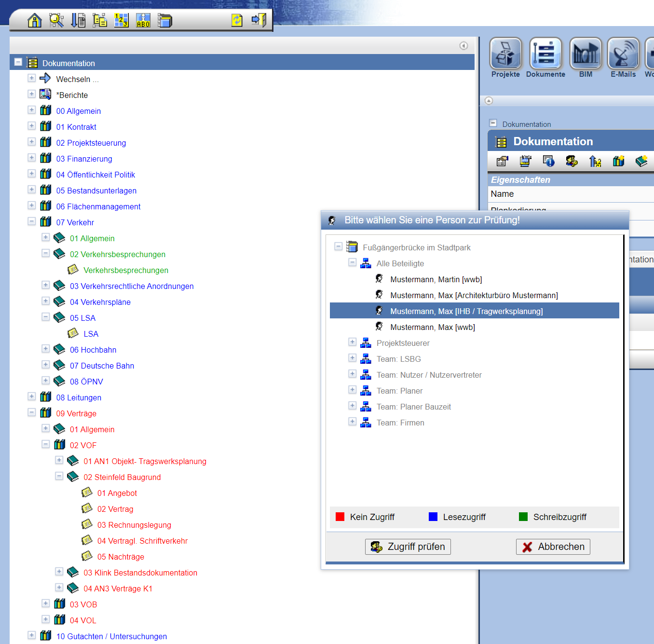Click the logout door icon
The width and height of the screenshot is (654, 644).
tap(259, 20)
